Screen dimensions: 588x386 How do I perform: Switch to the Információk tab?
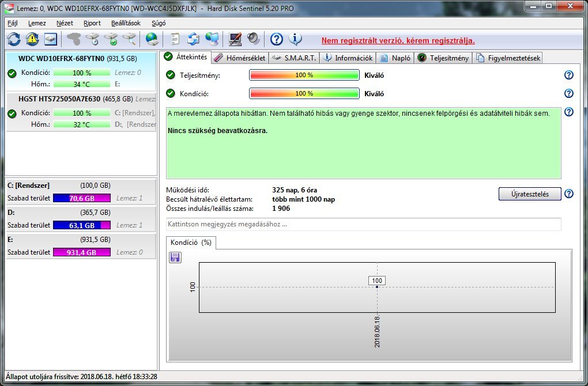point(348,58)
